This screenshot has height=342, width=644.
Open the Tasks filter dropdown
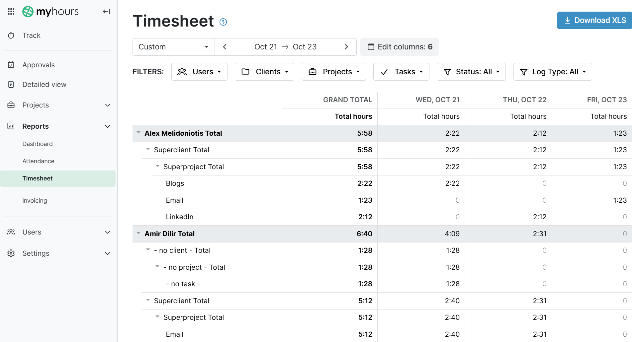pos(401,72)
